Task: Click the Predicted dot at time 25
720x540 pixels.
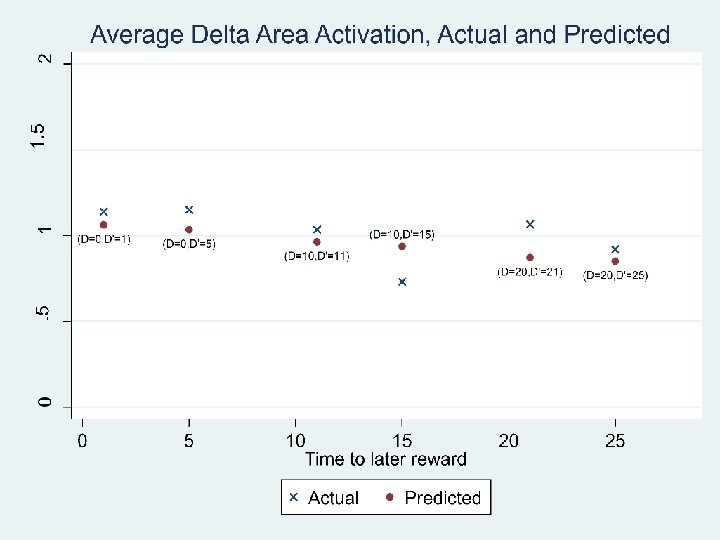Action: pyautogui.click(x=615, y=261)
